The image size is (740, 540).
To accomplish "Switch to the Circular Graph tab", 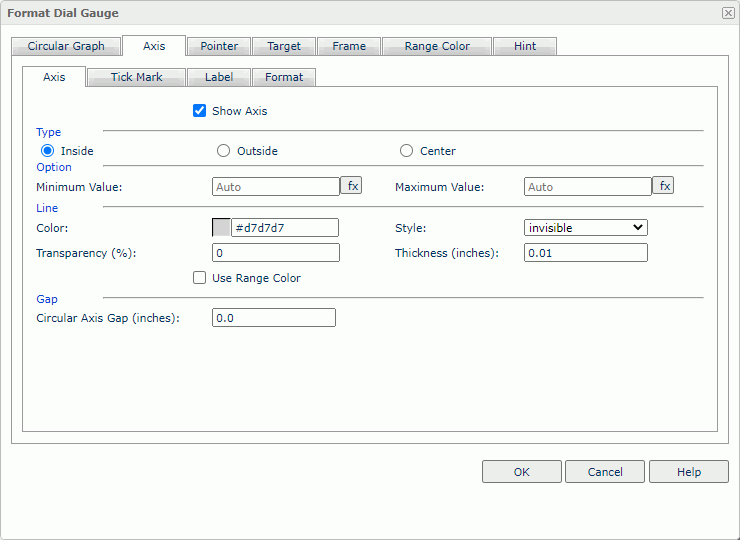I will tap(66, 46).
